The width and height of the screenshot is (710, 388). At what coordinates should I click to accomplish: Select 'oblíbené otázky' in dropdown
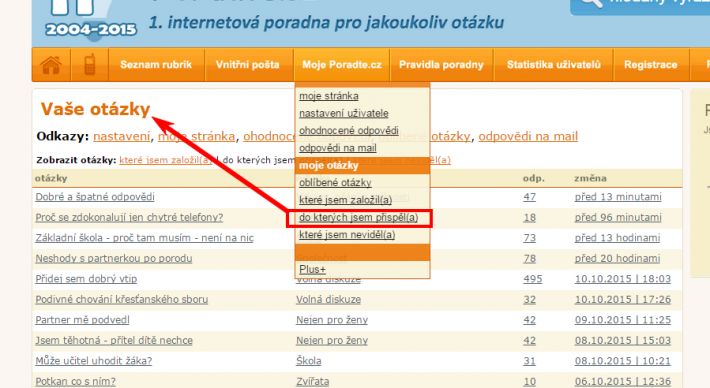[335, 182]
